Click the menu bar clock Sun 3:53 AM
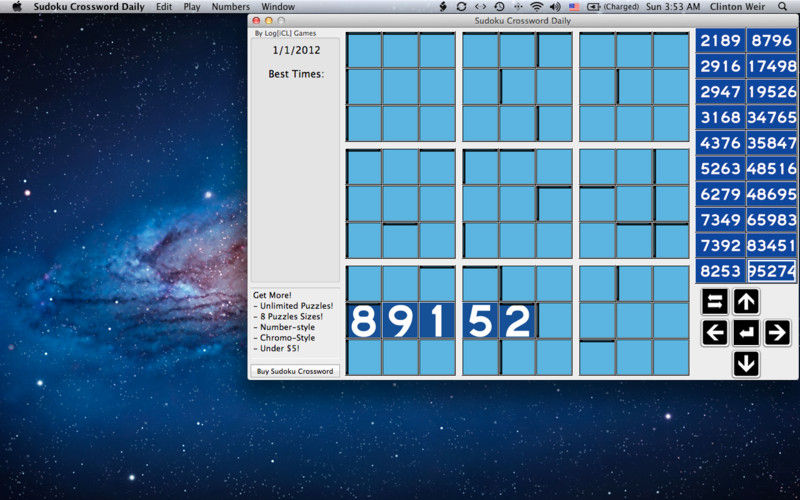Viewport: 800px width, 500px height. click(x=673, y=7)
